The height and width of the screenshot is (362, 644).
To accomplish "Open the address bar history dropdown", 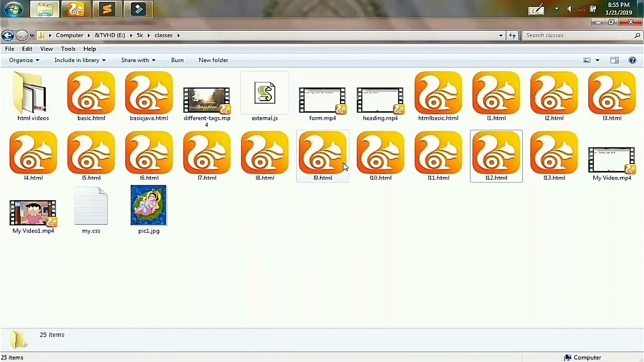I will tap(501, 35).
